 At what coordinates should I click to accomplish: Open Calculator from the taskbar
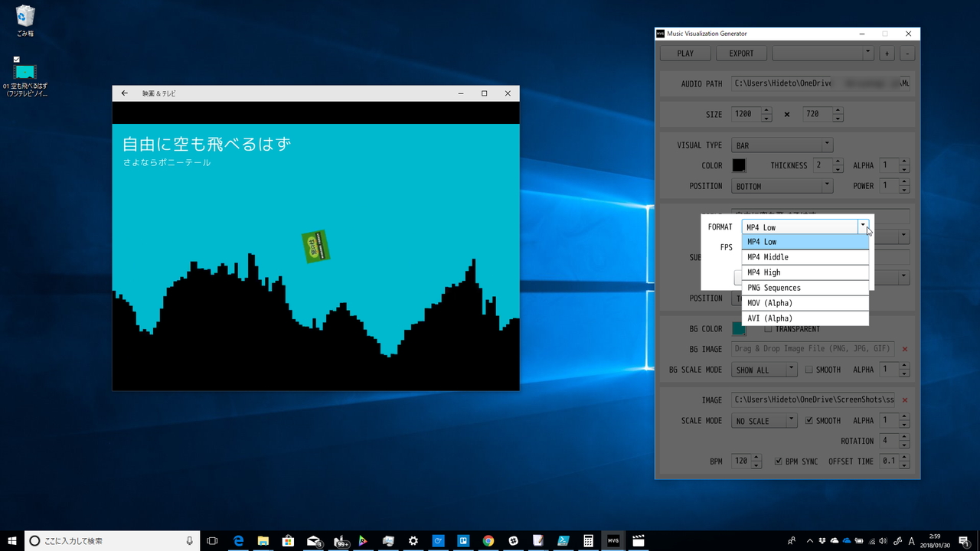(x=588, y=540)
